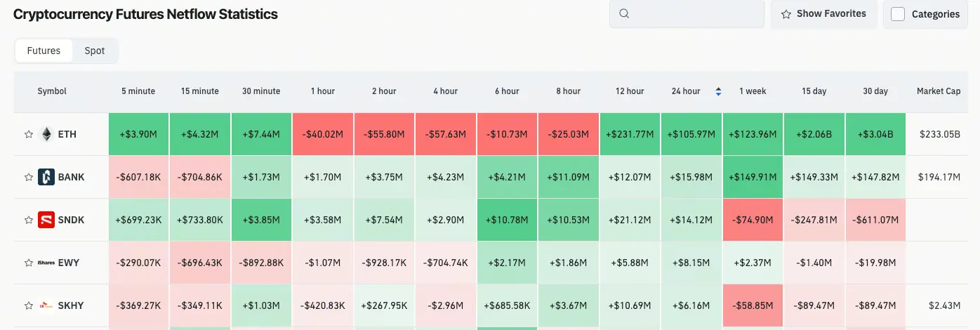
Task: Open the ETH coin logo
Action: [46, 134]
